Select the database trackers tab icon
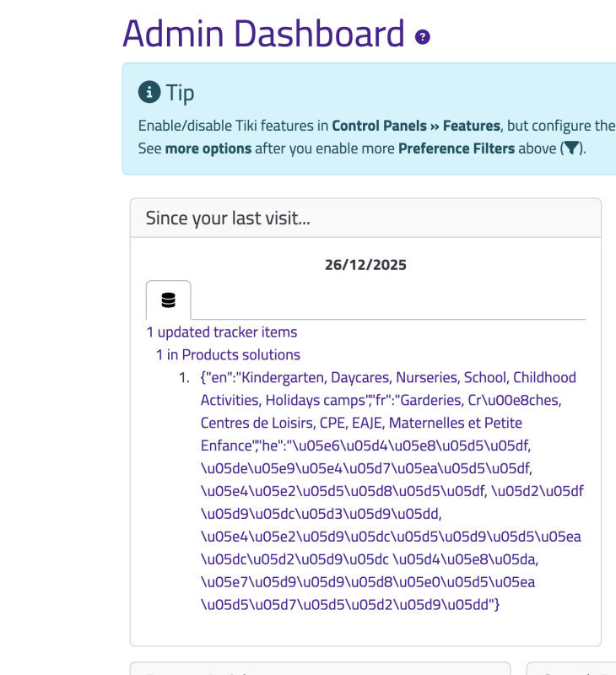 coord(168,300)
